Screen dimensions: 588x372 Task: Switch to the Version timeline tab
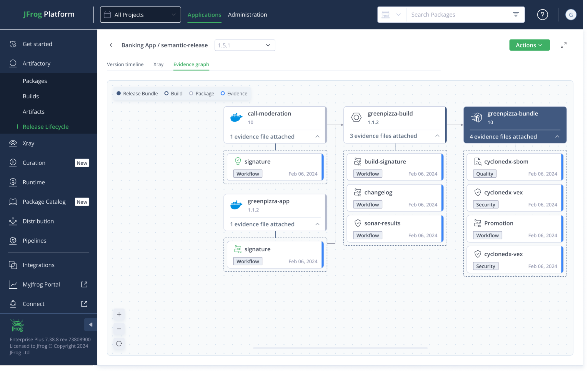(125, 64)
